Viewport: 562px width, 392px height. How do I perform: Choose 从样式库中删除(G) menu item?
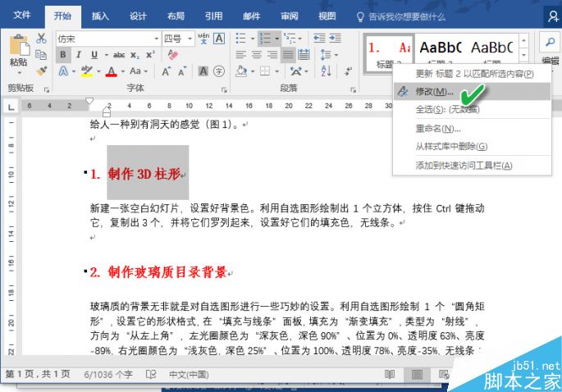472,146
